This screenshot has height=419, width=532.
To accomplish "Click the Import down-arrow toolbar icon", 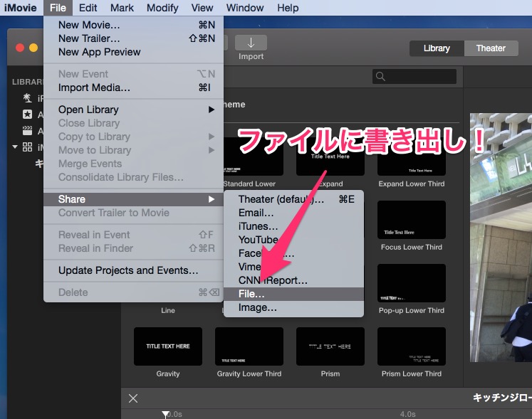I will [251, 43].
